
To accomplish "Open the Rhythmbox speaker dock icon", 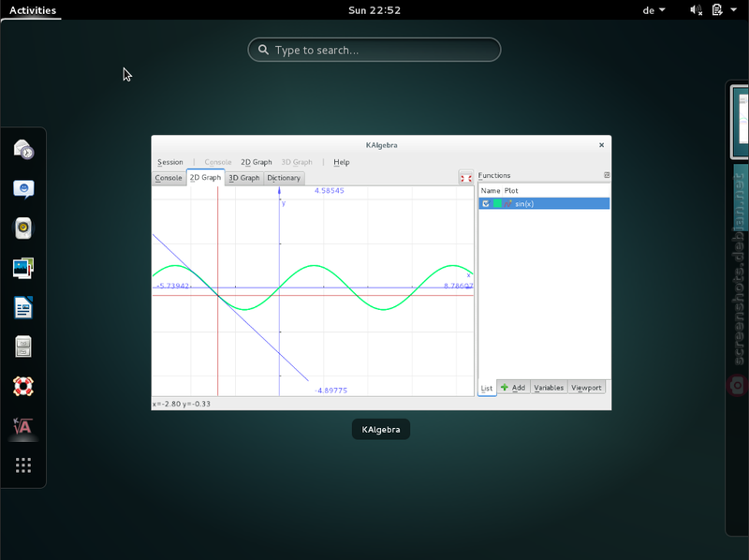I will coord(22,228).
